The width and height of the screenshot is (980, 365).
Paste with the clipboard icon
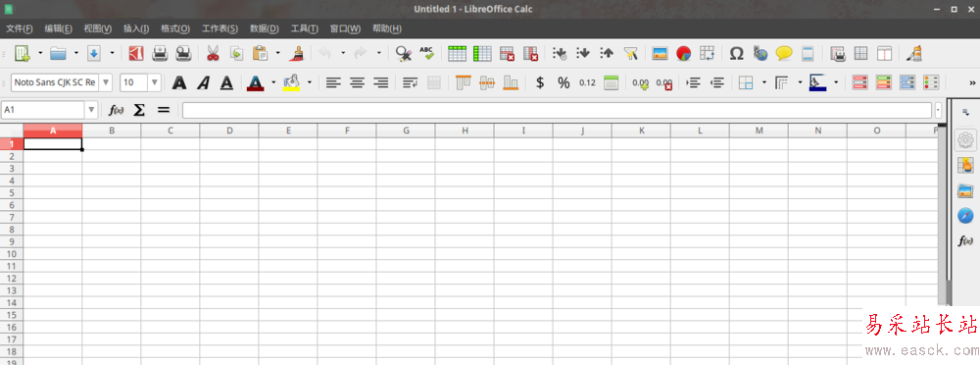tap(260, 54)
